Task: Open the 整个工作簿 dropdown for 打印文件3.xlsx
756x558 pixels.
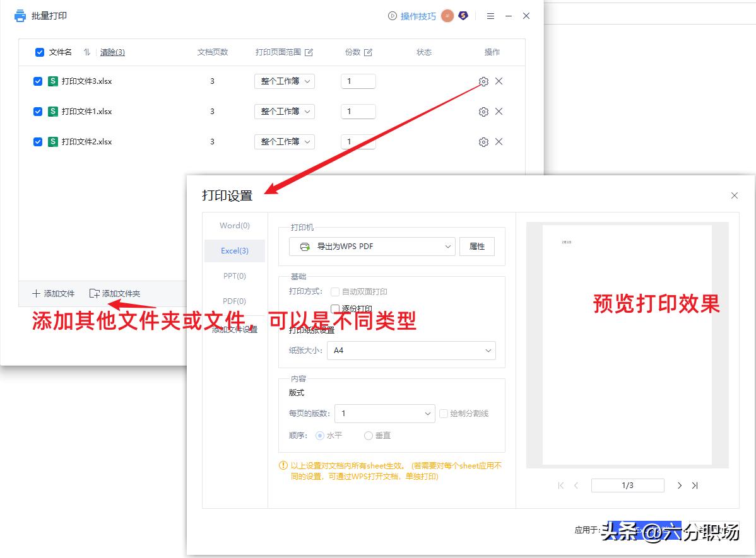Action: click(x=284, y=81)
